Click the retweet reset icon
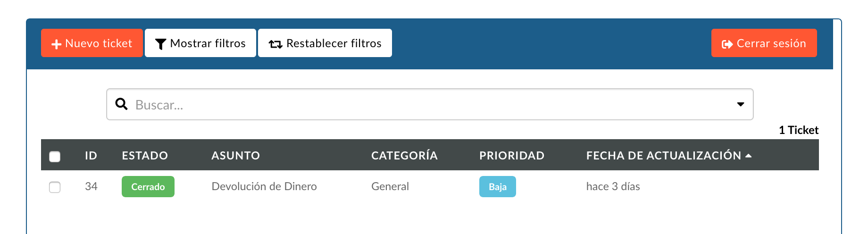This screenshot has width=868, height=234. [x=275, y=44]
